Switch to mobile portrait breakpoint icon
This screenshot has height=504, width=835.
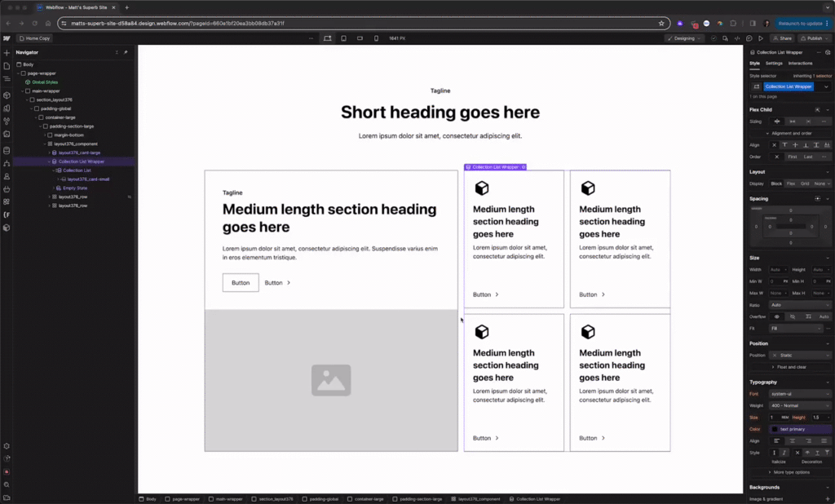point(376,38)
